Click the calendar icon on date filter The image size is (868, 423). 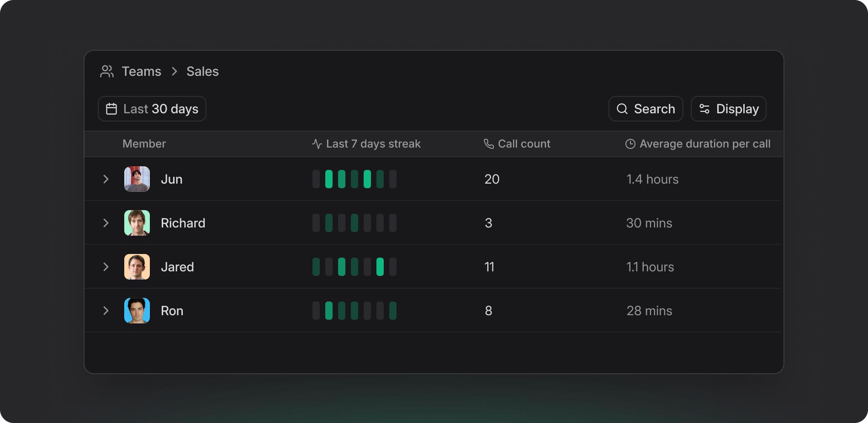111,109
